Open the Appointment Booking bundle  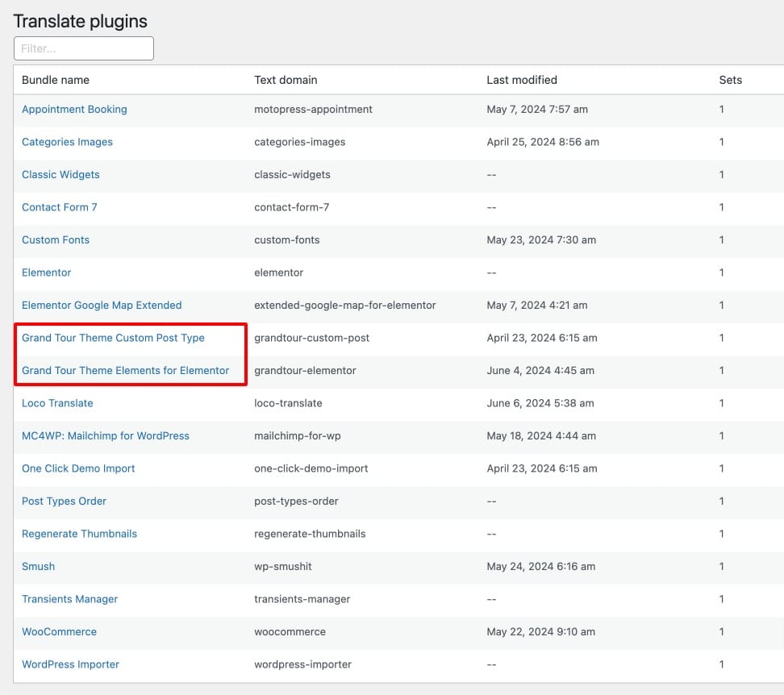(x=74, y=110)
